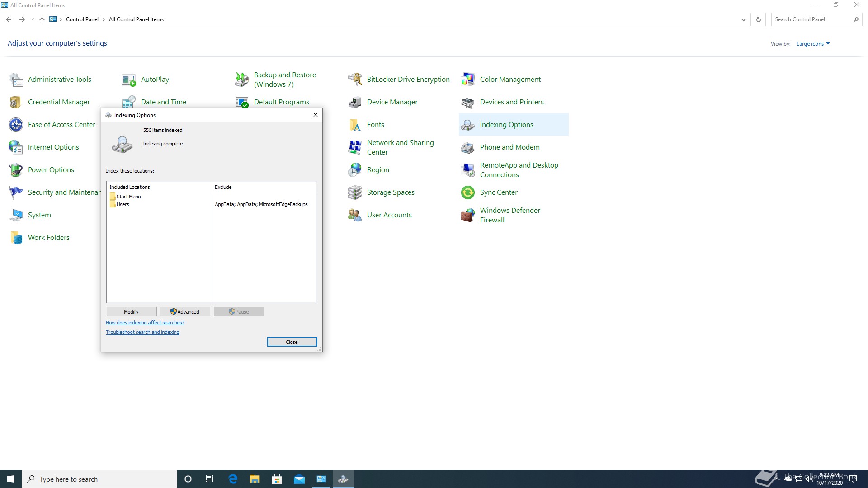Open Task View from the taskbar
Screen dimensions: 868x488
pyautogui.click(x=210, y=479)
